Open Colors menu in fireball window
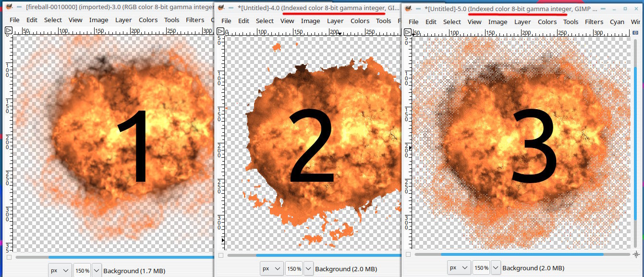This screenshot has width=644, height=277. [148, 20]
